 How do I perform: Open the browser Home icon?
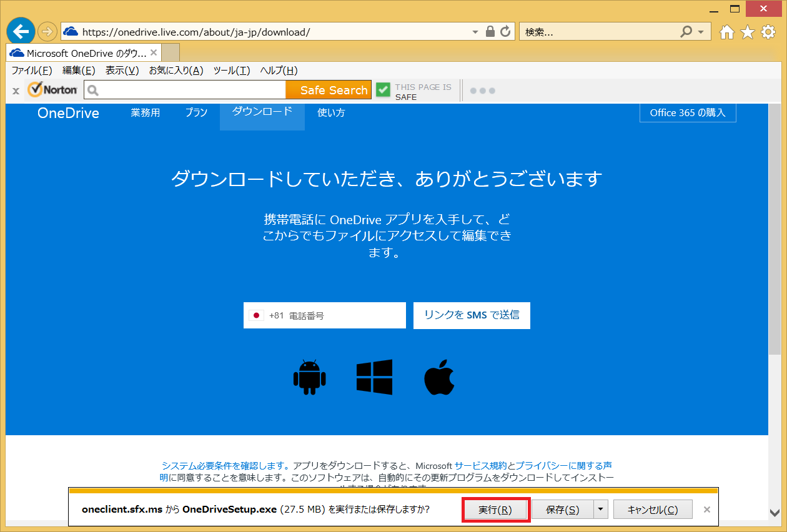click(x=727, y=32)
